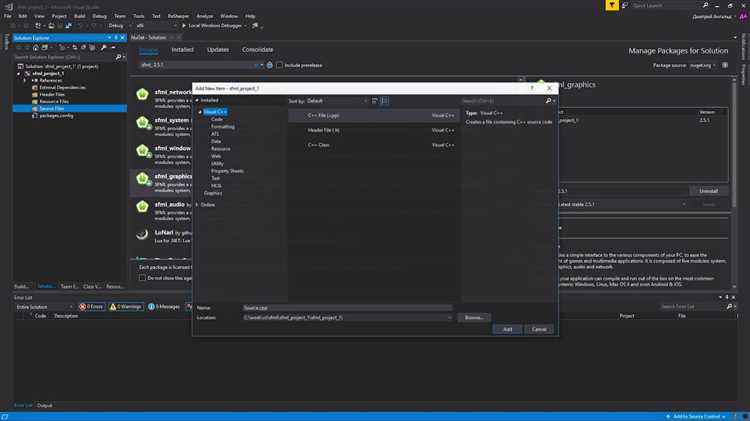Image resolution: width=750 pixels, height=421 pixels.
Task: Select Header Files folder
Action: [x=52, y=95]
